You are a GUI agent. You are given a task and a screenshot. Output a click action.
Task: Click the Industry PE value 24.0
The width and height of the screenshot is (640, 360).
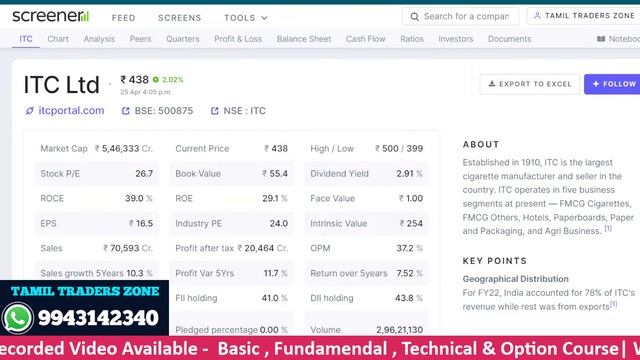click(279, 223)
